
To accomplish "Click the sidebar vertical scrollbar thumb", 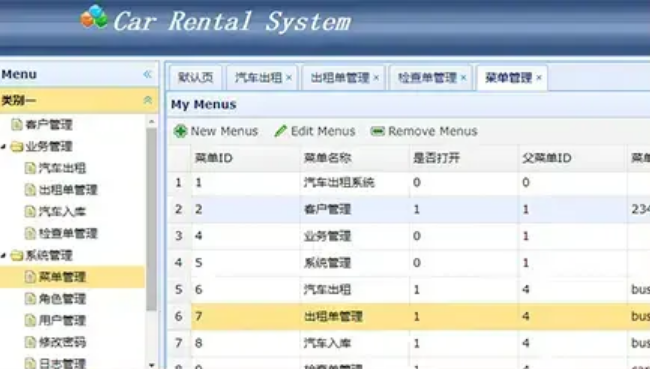I will 152,219.
